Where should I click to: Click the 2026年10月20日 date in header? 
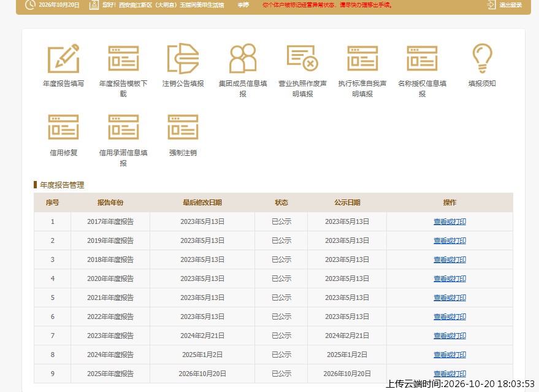tap(59, 5)
